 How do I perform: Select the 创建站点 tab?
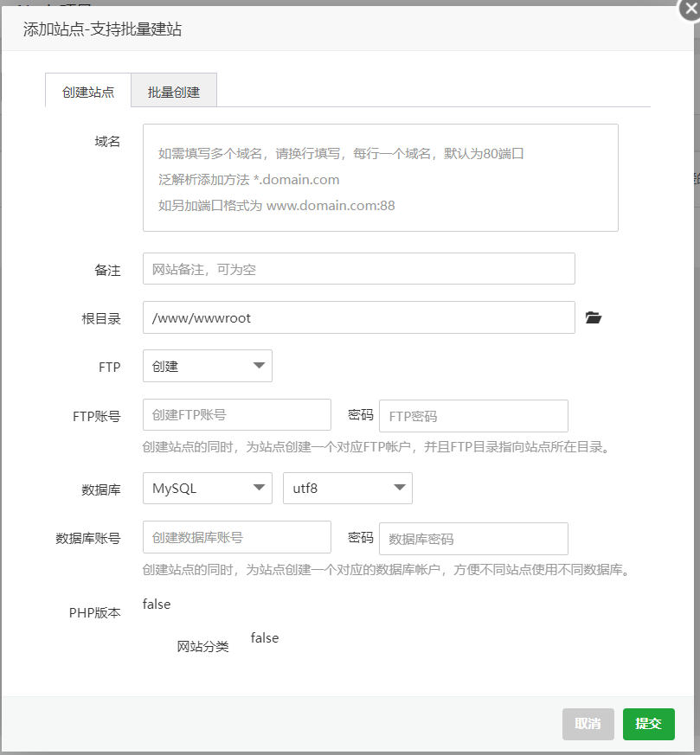(x=88, y=91)
